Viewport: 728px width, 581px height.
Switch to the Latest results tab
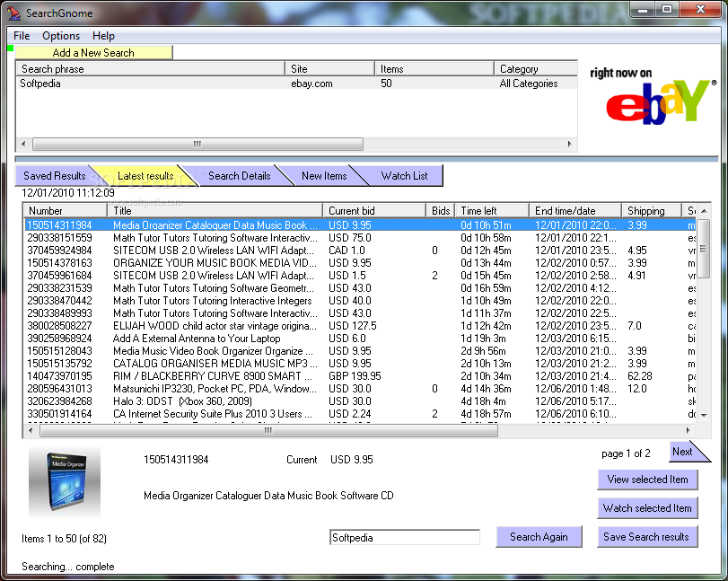(x=145, y=176)
